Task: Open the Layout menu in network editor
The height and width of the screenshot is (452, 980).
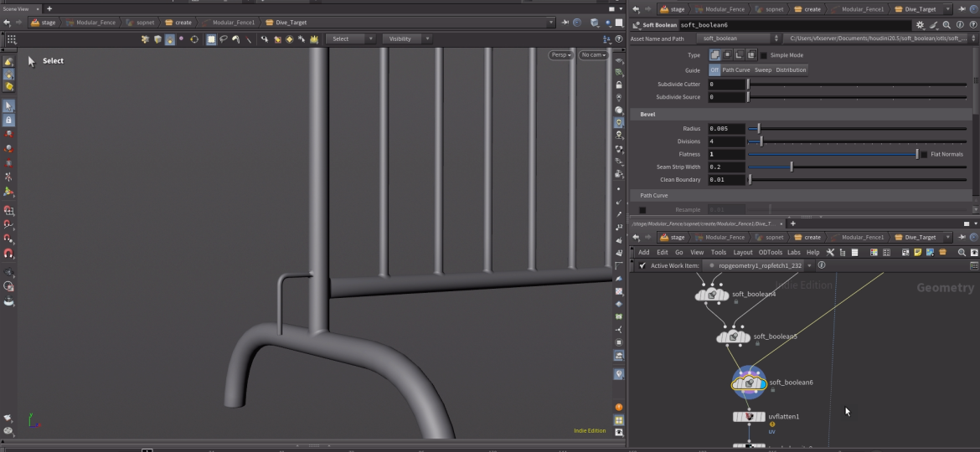Action: (x=742, y=252)
